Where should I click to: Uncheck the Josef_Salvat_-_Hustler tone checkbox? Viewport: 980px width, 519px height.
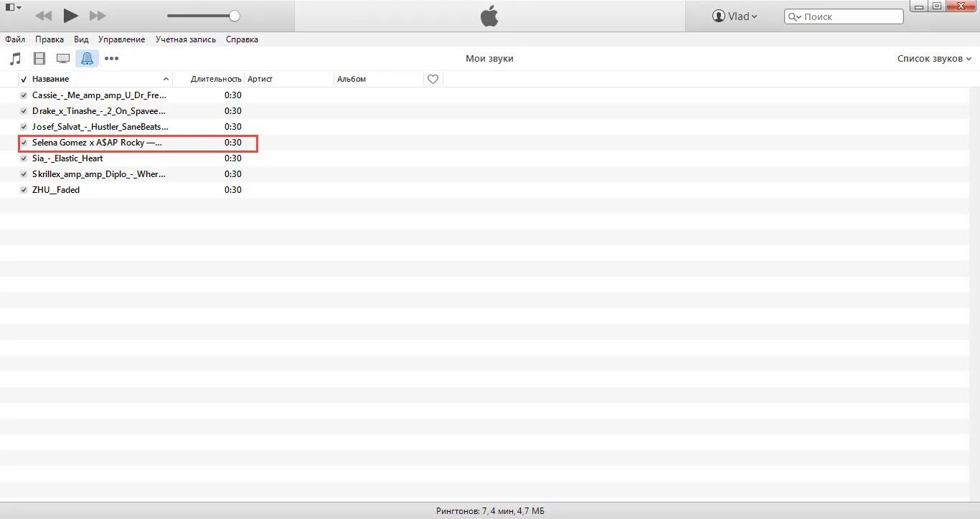[24, 127]
